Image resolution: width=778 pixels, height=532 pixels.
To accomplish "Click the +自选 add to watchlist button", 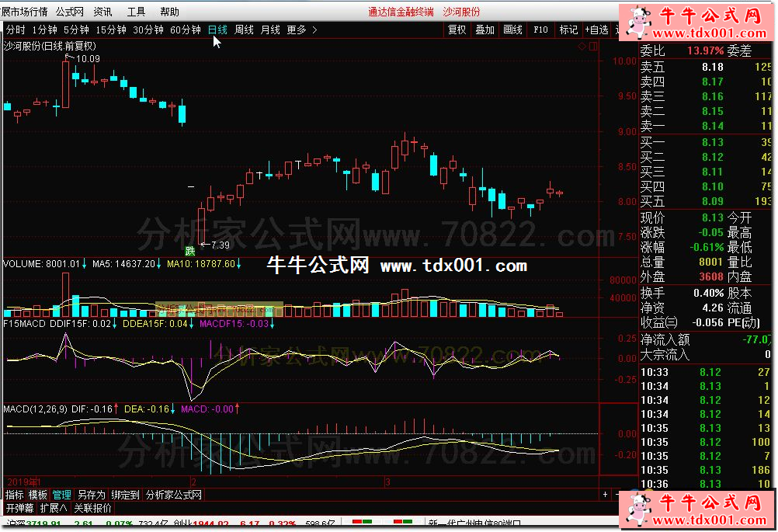I will [596, 30].
